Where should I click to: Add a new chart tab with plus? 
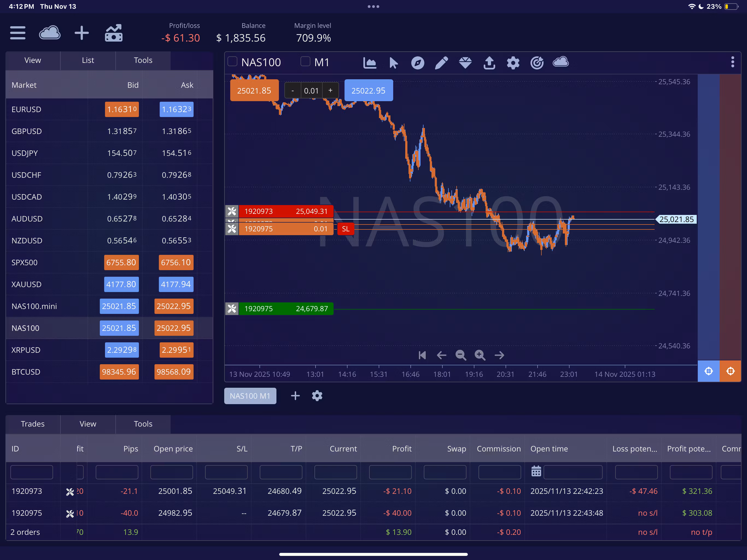point(295,396)
